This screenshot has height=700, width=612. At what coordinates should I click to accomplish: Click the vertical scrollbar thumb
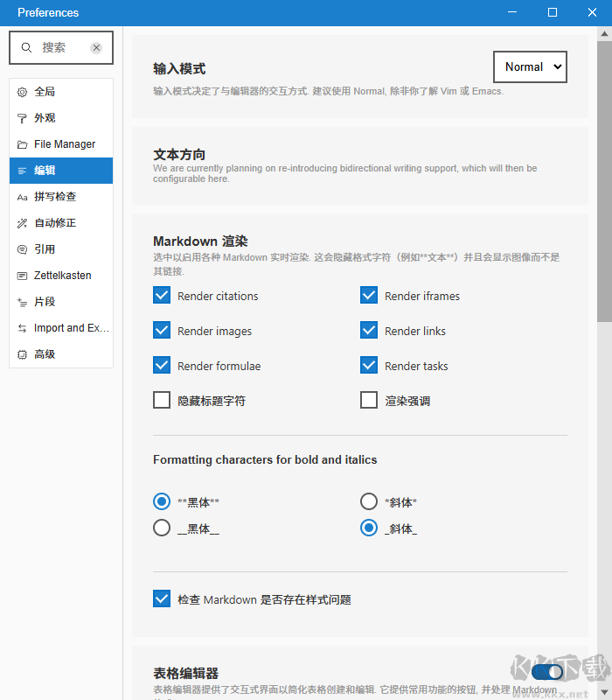(604, 181)
